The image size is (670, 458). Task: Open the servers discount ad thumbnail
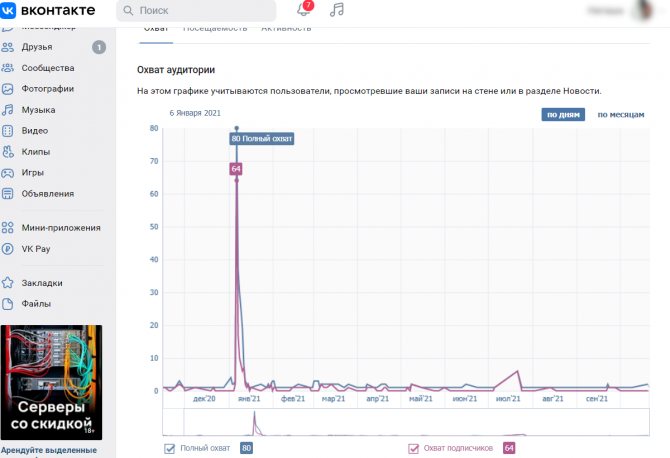[x=51, y=382]
